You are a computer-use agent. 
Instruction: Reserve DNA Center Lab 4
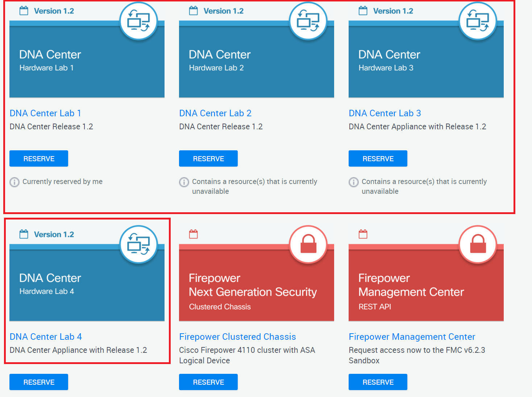tap(39, 382)
